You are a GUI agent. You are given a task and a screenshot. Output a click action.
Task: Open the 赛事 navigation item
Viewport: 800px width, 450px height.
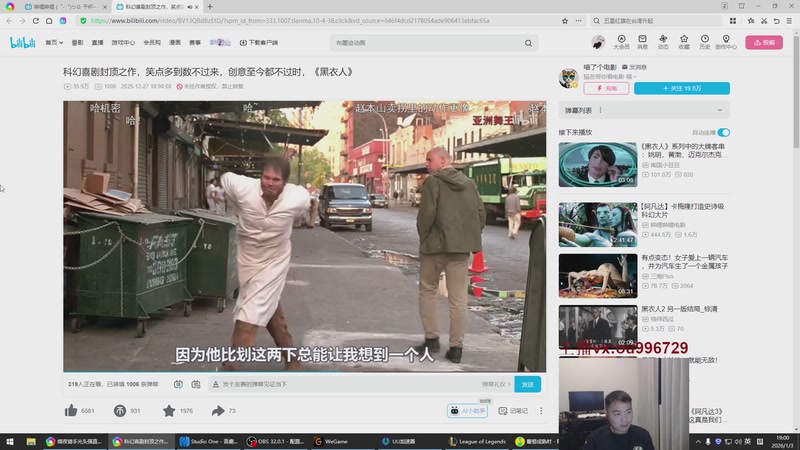[x=195, y=43]
